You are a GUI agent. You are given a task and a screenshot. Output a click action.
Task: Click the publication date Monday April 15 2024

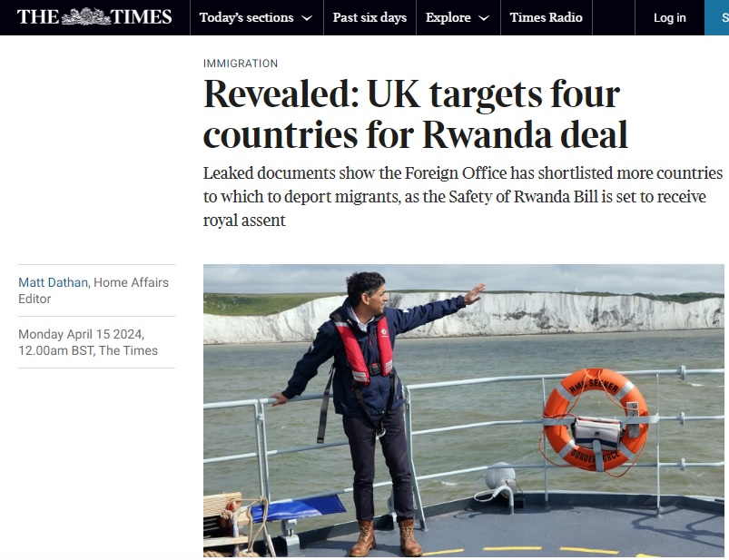click(81, 334)
